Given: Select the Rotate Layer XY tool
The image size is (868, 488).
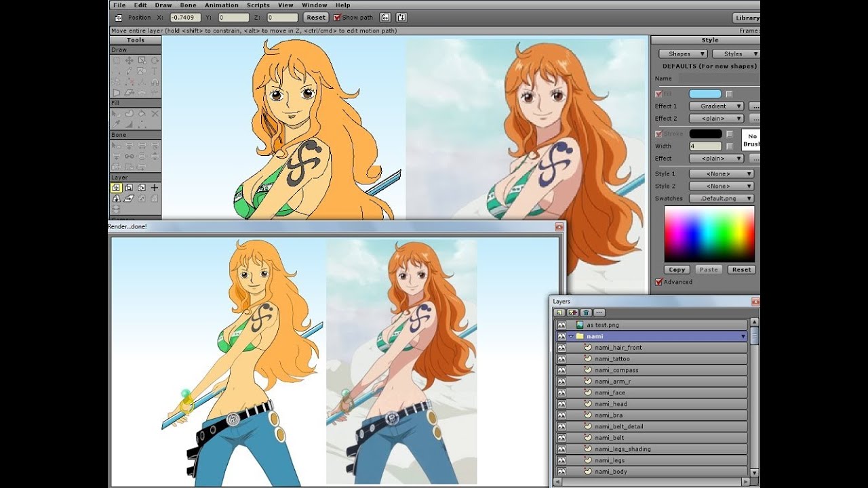Looking at the screenshot, I should tap(116, 199).
